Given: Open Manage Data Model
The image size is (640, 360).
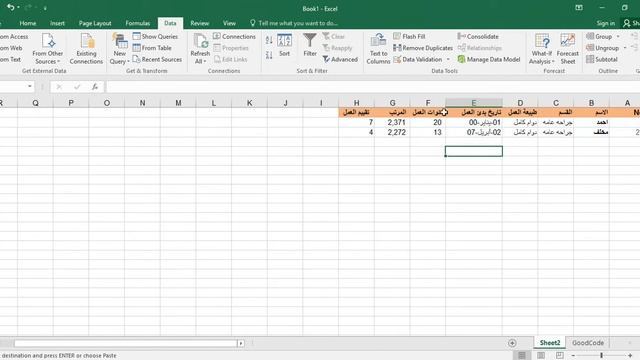Looking at the screenshot, I should [x=489, y=59].
